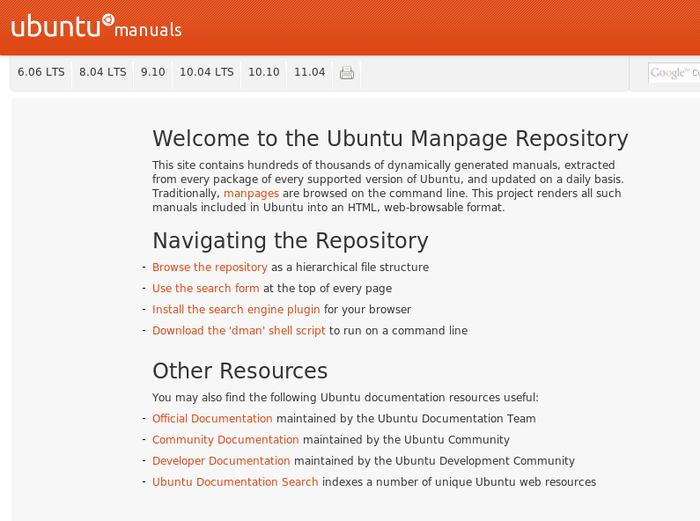Open the 11.04 release tab

309,72
